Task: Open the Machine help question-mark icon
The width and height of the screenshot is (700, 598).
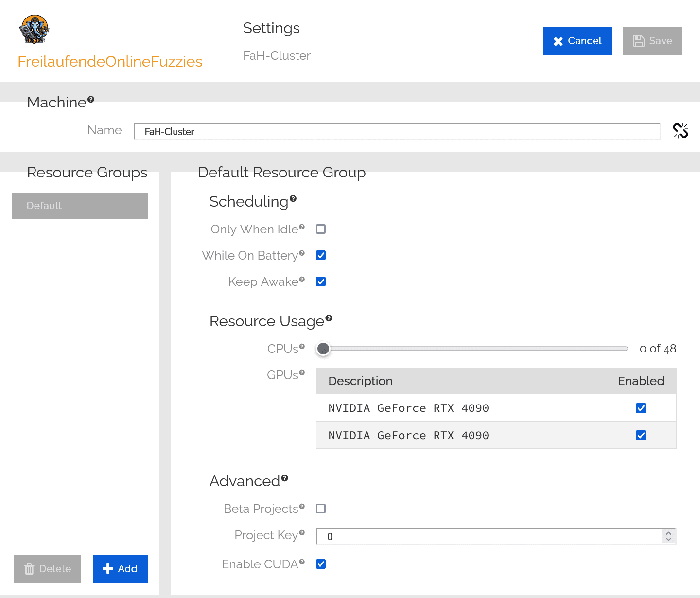Action: coord(91,100)
